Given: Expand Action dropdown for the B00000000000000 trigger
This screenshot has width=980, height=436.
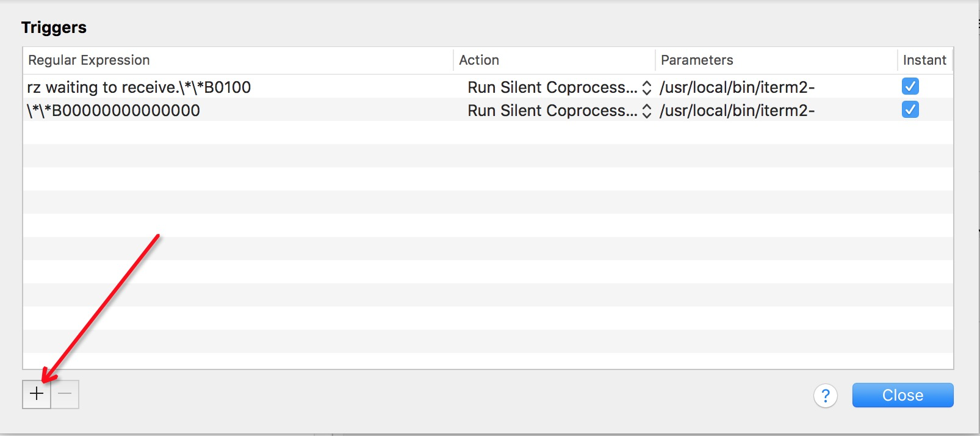Looking at the screenshot, I should (646, 111).
